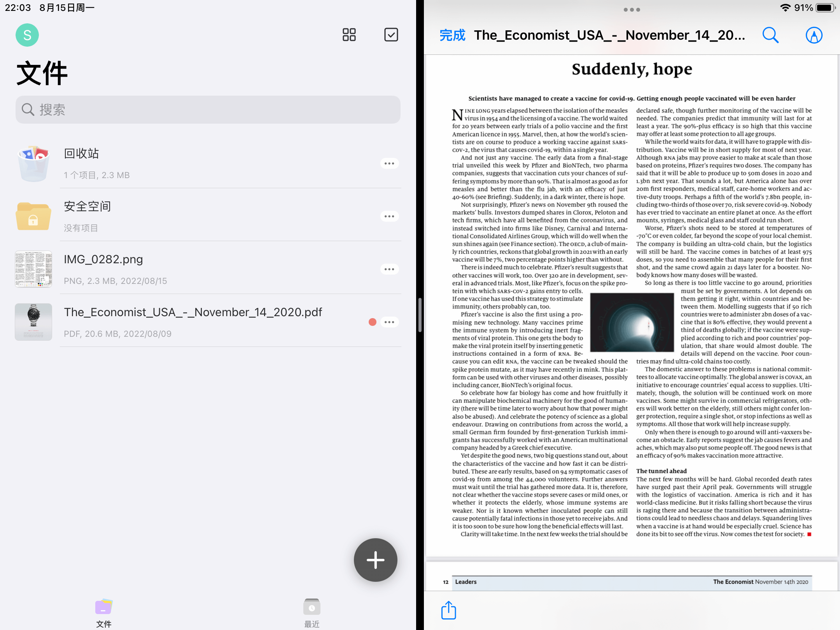
Task: Open more options for IMG_0282.png
Action: (x=389, y=269)
